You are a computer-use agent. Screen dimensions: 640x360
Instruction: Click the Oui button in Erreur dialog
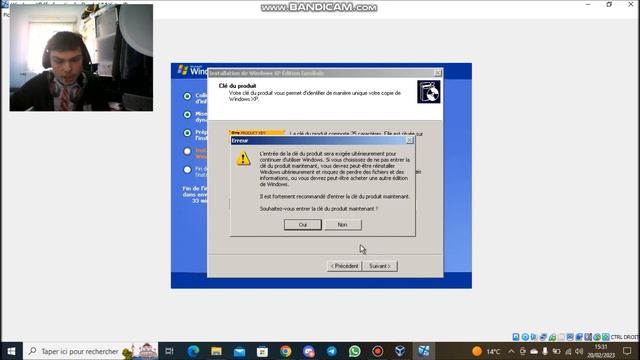302,224
